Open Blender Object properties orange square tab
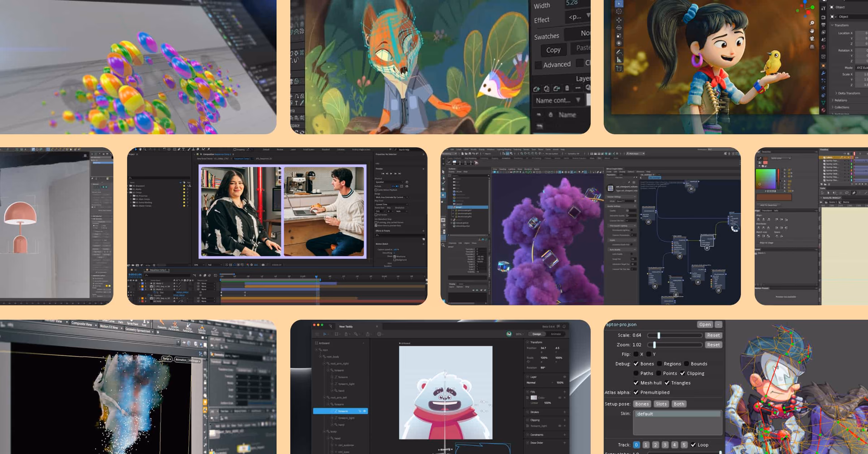The width and height of the screenshot is (868, 454). point(823,66)
